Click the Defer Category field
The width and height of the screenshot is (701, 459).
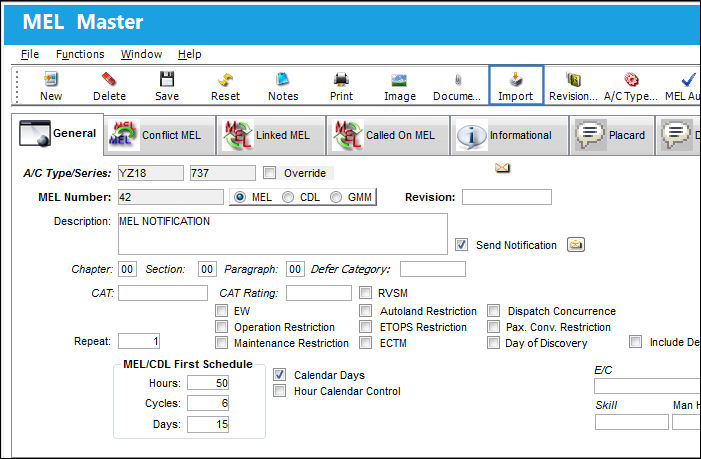pos(433,269)
